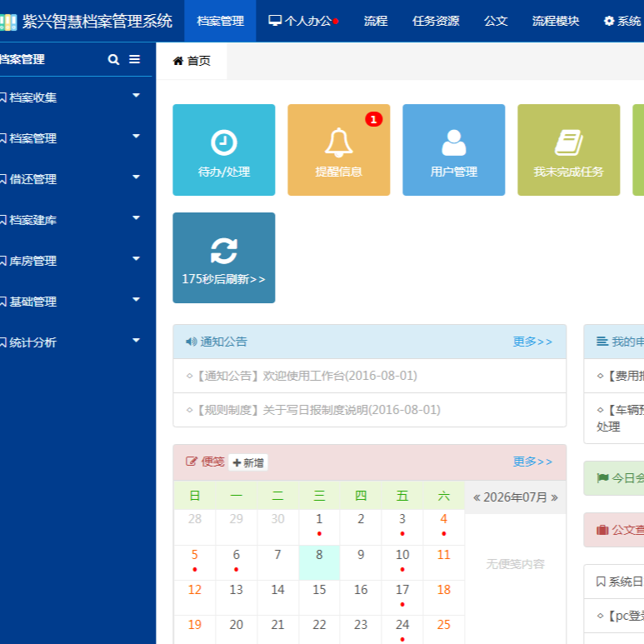Select the 档案管理 top nav tab

point(220,21)
